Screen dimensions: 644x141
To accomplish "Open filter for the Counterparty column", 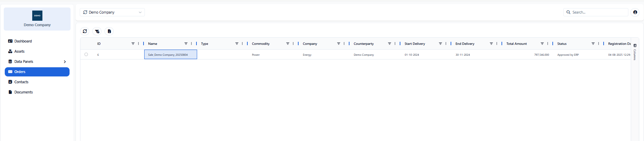I will point(390,43).
